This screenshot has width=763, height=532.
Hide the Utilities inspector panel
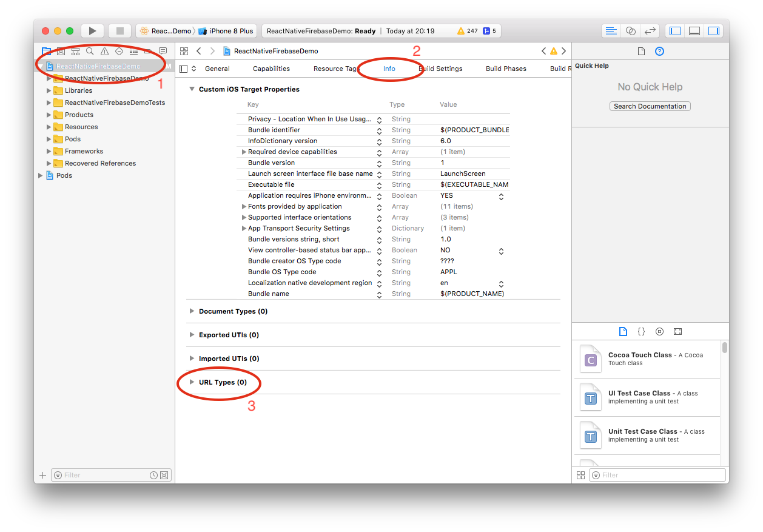click(714, 31)
